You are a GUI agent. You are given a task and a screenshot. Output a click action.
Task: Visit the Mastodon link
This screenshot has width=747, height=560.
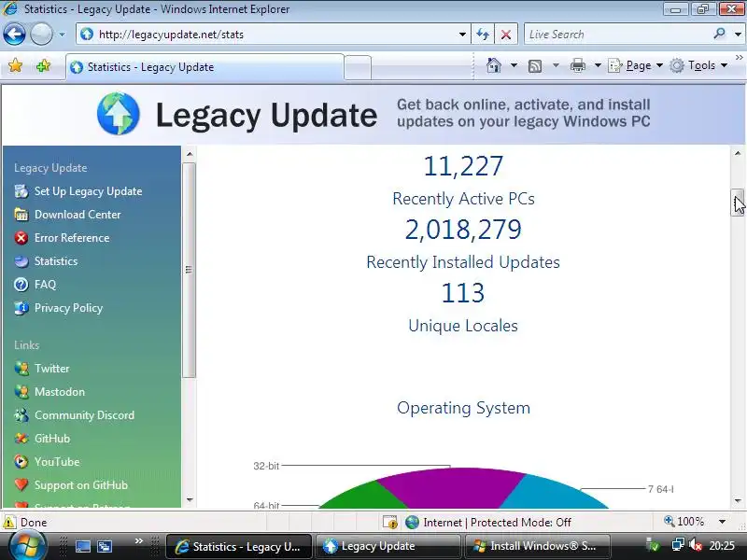click(60, 391)
